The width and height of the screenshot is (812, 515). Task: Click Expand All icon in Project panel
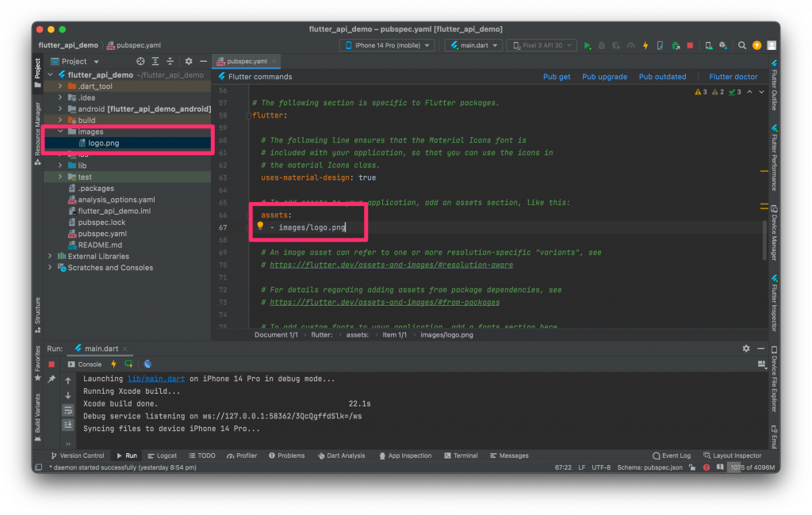point(155,61)
